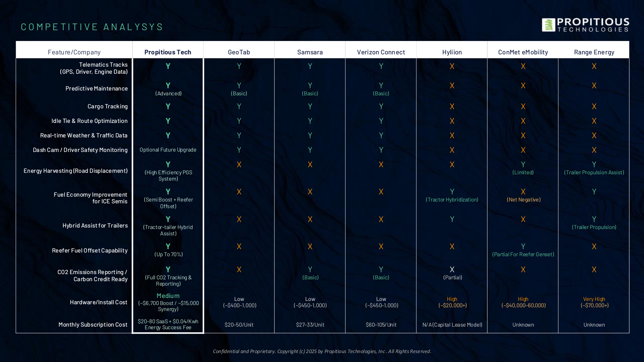Click Hyliion's 'N/A (Capital Lease Model)' cell

(452, 325)
